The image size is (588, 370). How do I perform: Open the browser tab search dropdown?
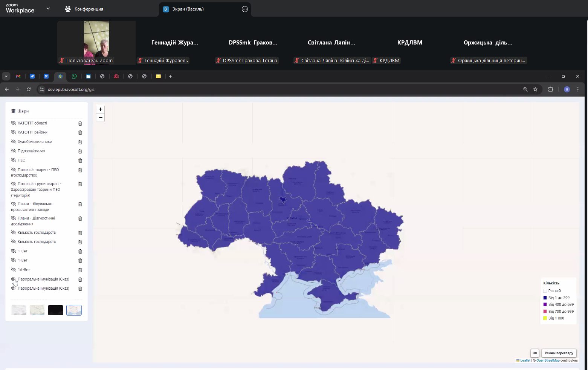point(6,76)
